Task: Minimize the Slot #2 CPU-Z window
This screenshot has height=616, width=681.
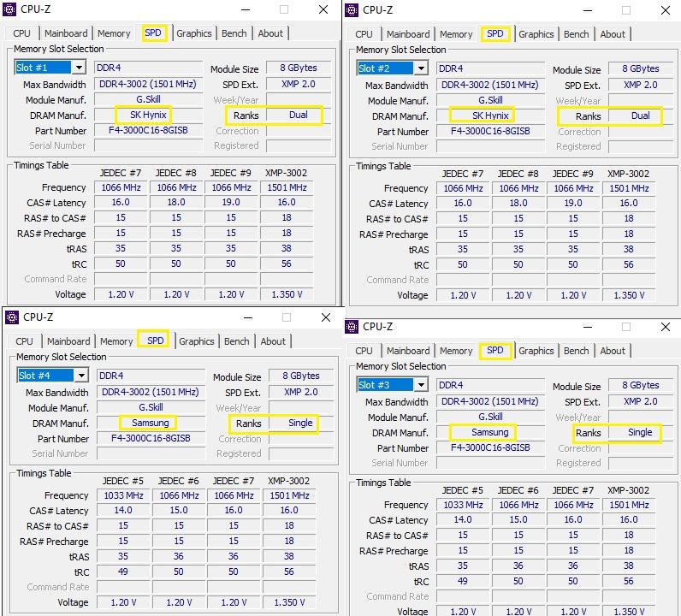Action: point(588,10)
